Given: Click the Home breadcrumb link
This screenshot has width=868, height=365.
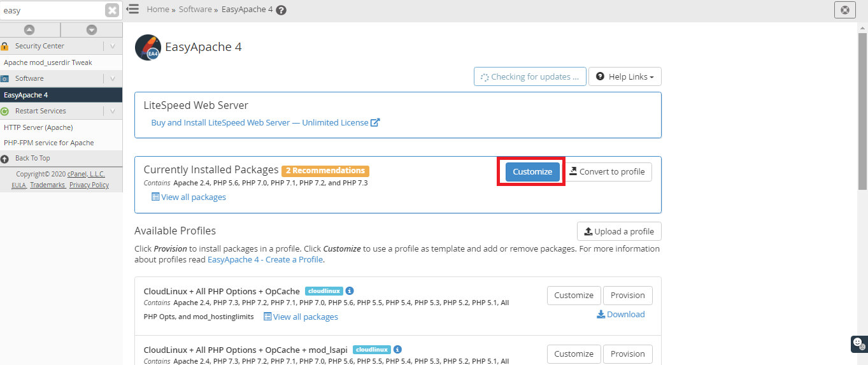Looking at the screenshot, I should (x=158, y=10).
